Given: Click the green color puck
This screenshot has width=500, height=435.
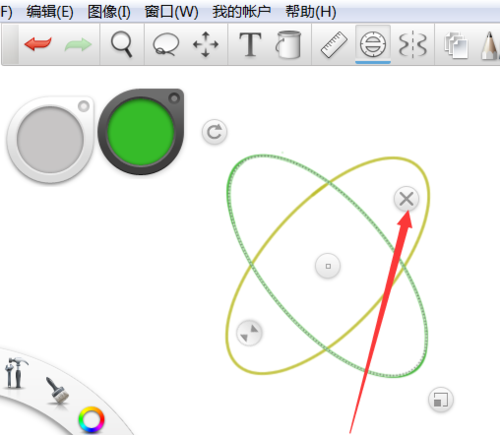Looking at the screenshot, I should tap(141, 132).
